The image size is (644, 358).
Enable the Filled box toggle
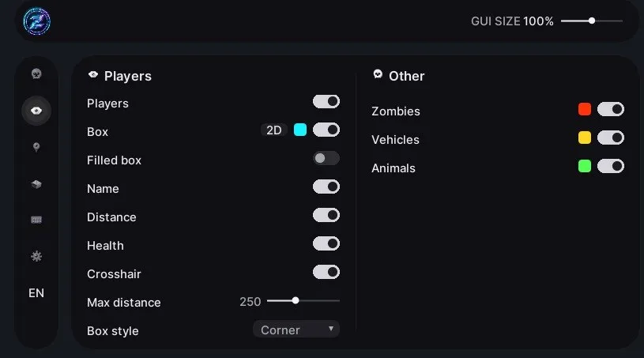[326, 159]
